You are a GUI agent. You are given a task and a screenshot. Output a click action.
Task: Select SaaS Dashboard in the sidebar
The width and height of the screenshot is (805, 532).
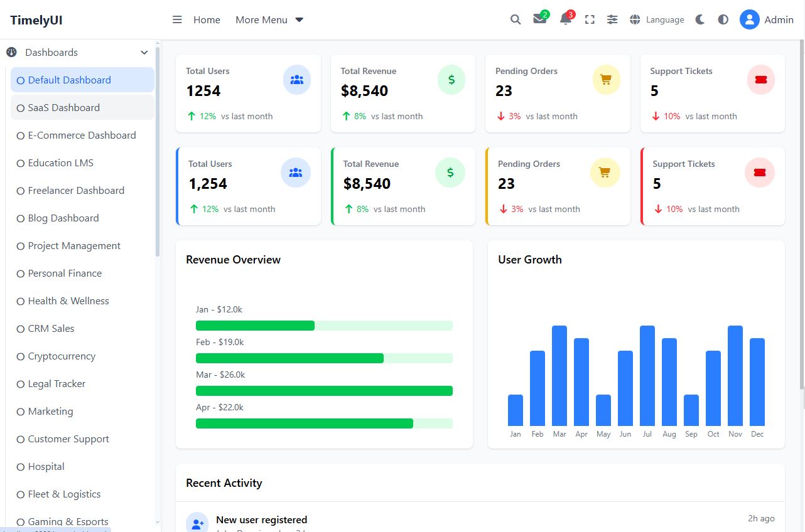(63, 108)
